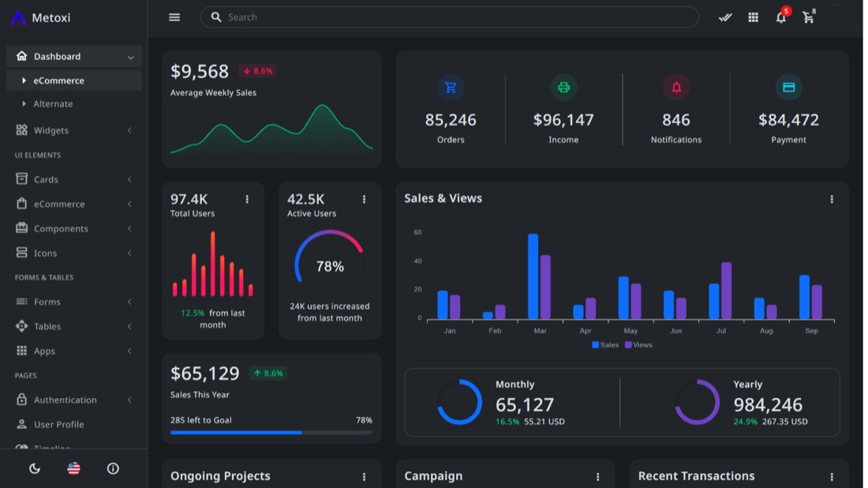868x488 pixels.
Task: Open the Total Users card options menu
Action: [x=247, y=199]
